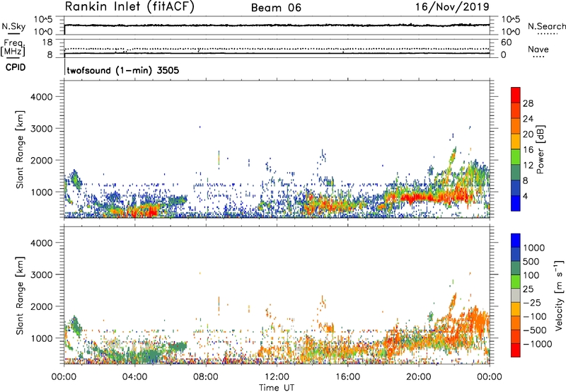Click the 'N.Search' legend label
This screenshot has height=392, width=566.
pyautogui.click(x=546, y=26)
